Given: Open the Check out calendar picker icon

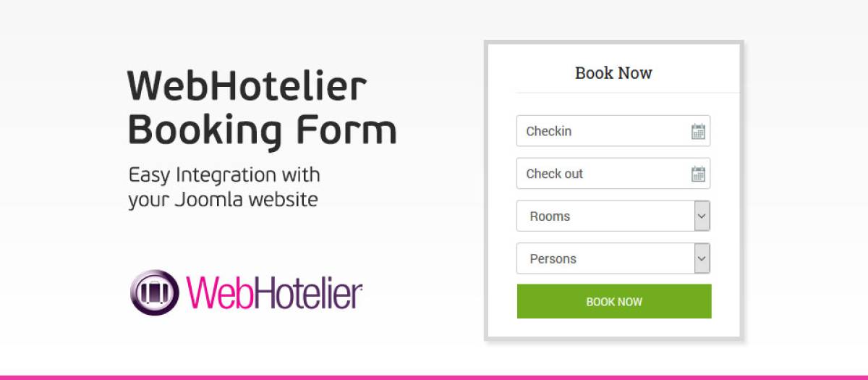Looking at the screenshot, I should point(698,174).
